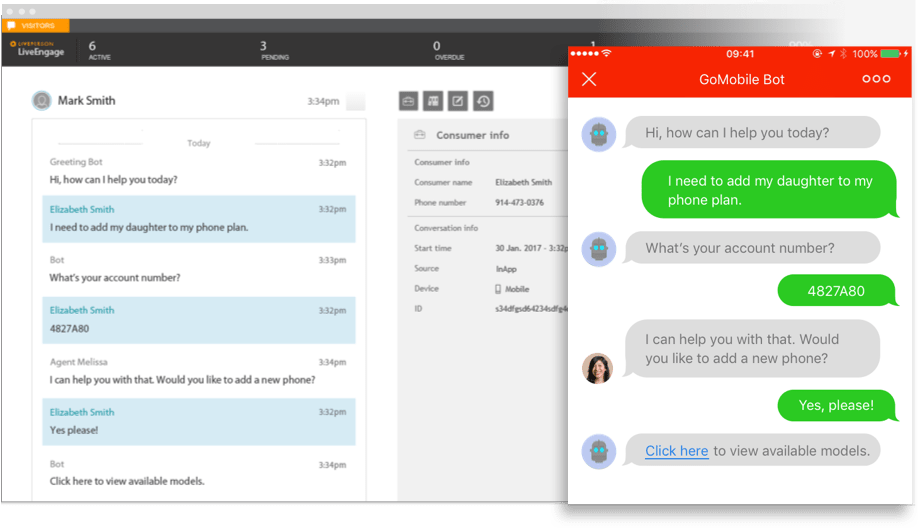Open the Active conversations counter
This screenshot has height=528, width=918.
pyautogui.click(x=99, y=50)
